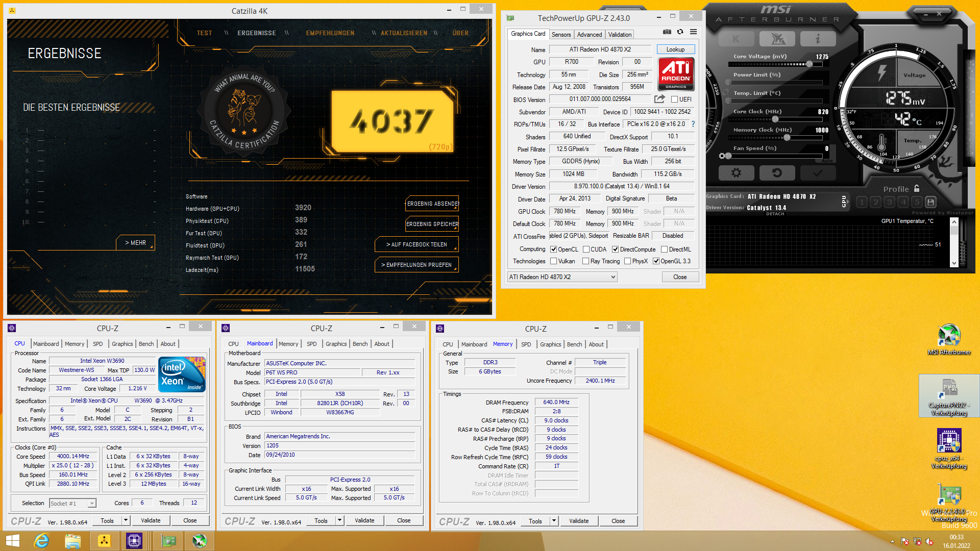Click the 4037 score badge in Catzilla

tap(393, 121)
